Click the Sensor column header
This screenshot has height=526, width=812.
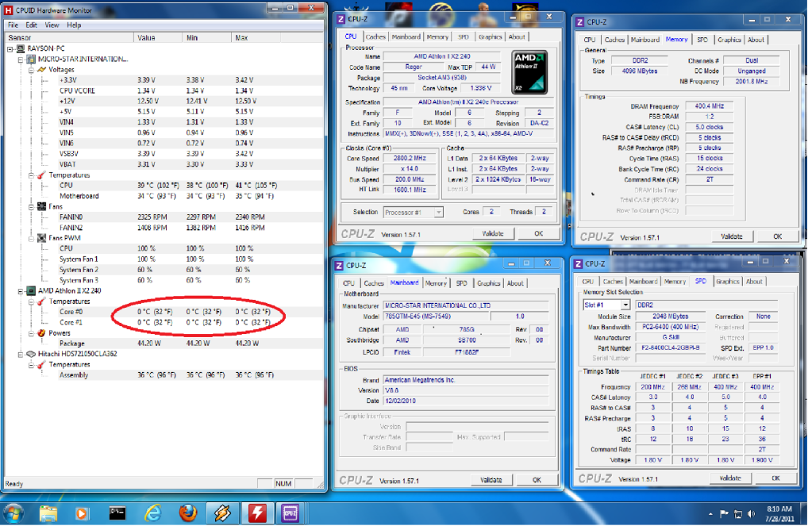[x=69, y=38]
